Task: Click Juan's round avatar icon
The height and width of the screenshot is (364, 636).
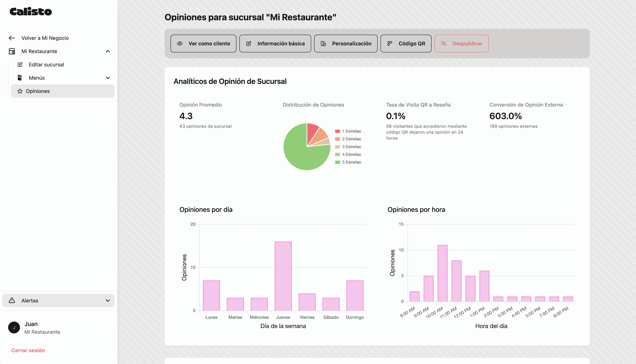Action: [x=14, y=327]
